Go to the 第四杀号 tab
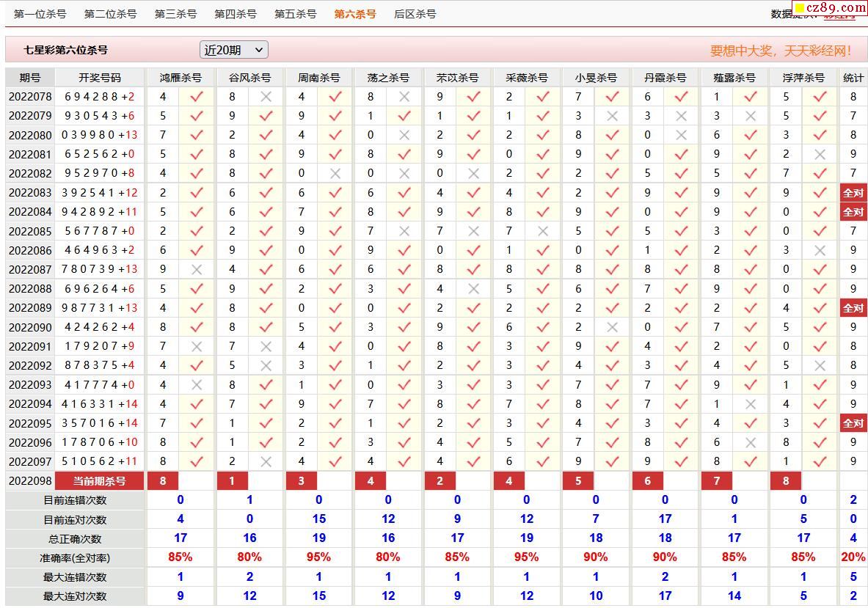868x608 pixels. click(x=236, y=14)
